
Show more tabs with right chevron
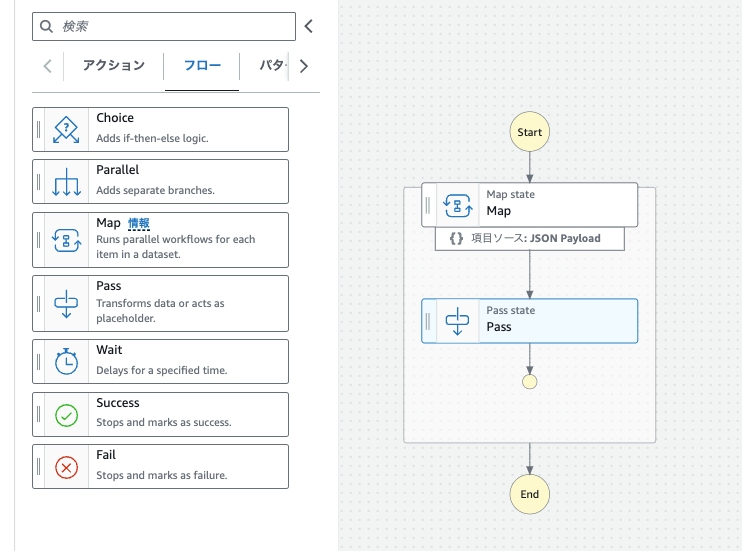click(x=304, y=66)
